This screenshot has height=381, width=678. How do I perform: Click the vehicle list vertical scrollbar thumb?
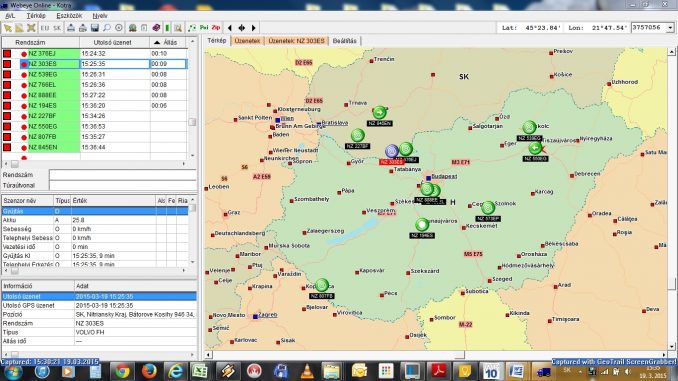click(x=192, y=122)
